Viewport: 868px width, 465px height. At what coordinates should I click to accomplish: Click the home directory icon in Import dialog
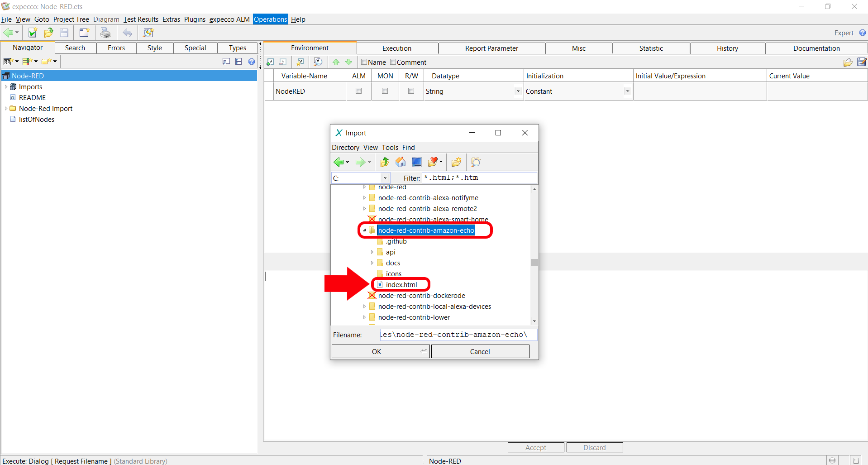401,162
